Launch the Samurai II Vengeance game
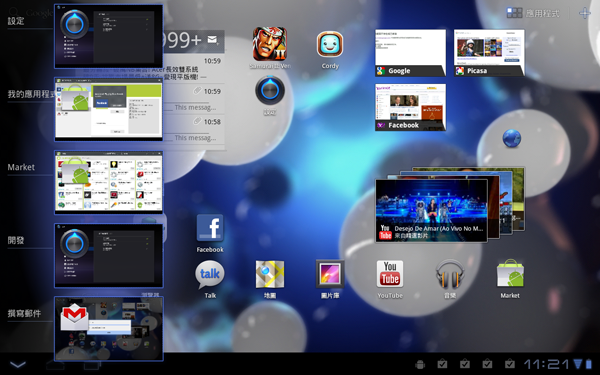 [270, 44]
